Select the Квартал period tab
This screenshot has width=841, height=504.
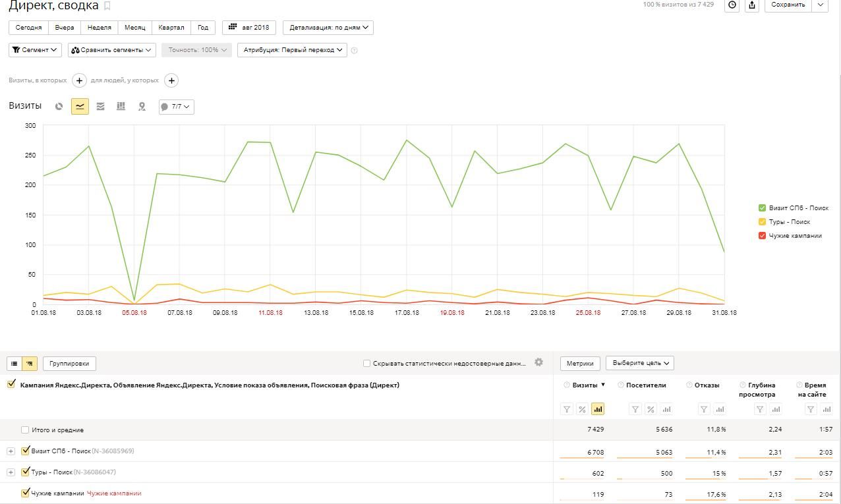pos(171,28)
